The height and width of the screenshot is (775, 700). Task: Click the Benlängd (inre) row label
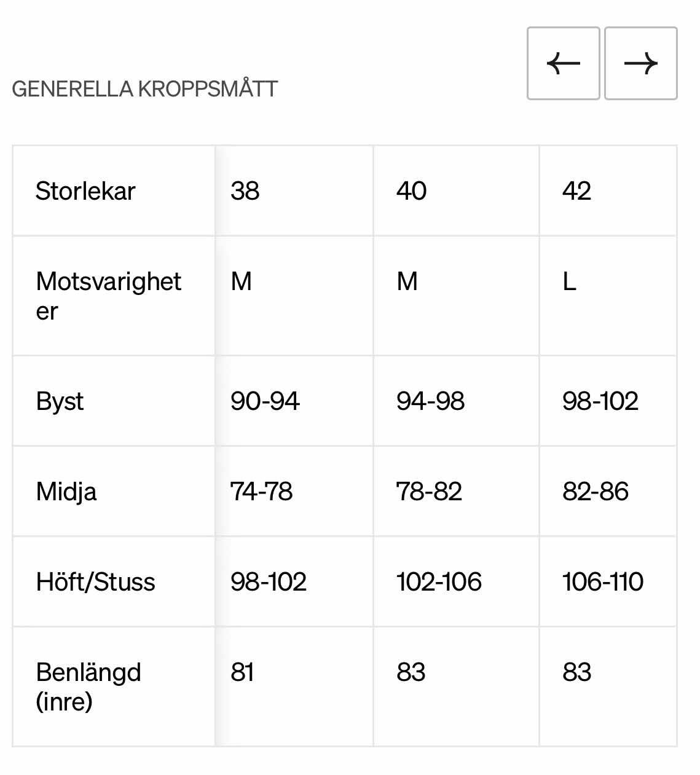point(88,686)
